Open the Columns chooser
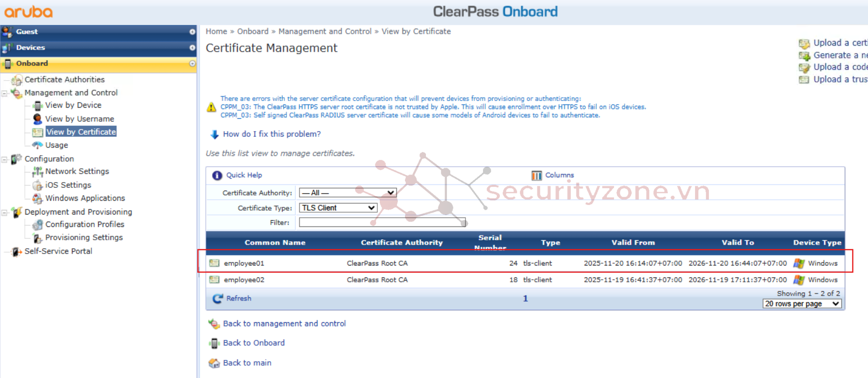 coord(559,175)
